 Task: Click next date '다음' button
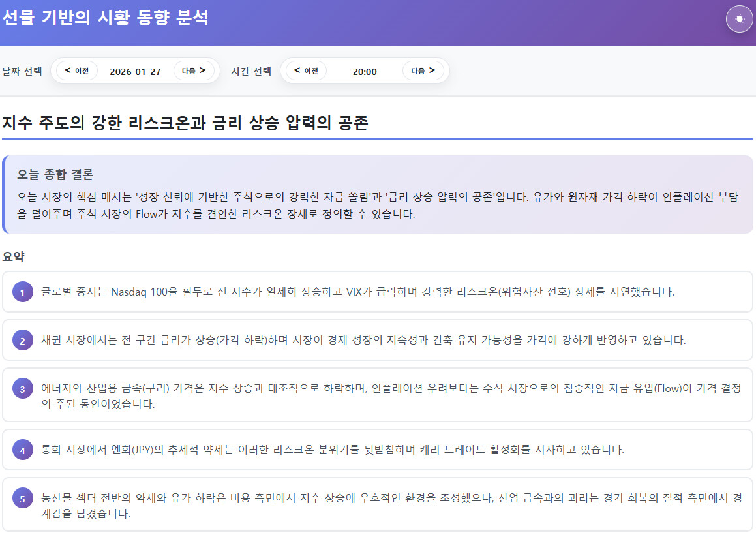pyautogui.click(x=194, y=71)
